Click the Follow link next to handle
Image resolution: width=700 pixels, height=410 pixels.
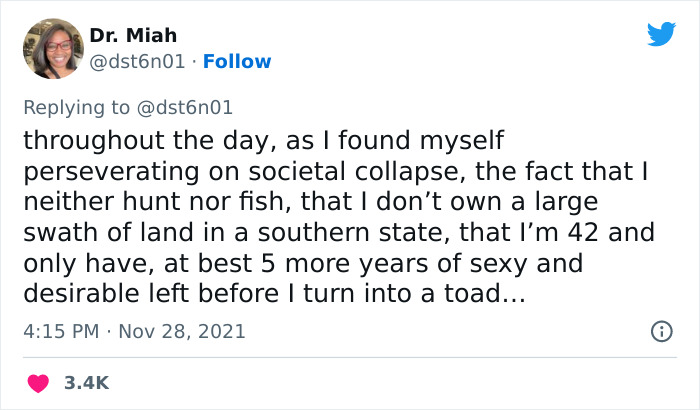tap(237, 62)
